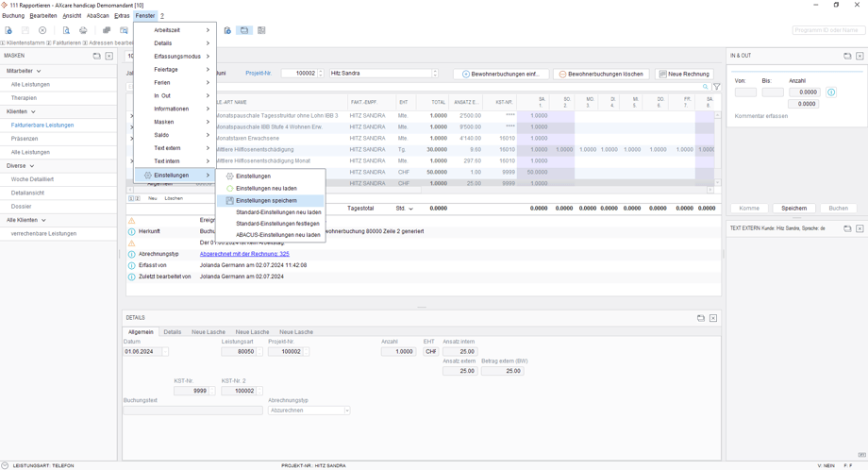Click Speichern in IN & OUT panel
The image size is (868, 470).
point(793,209)
